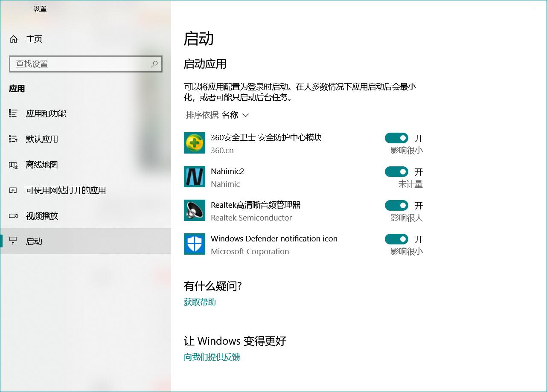This screenshot has width=547, height=392.
Task: Click the Nahimic2 application icon
Action: pyautogui.click(x=195, y=177)
